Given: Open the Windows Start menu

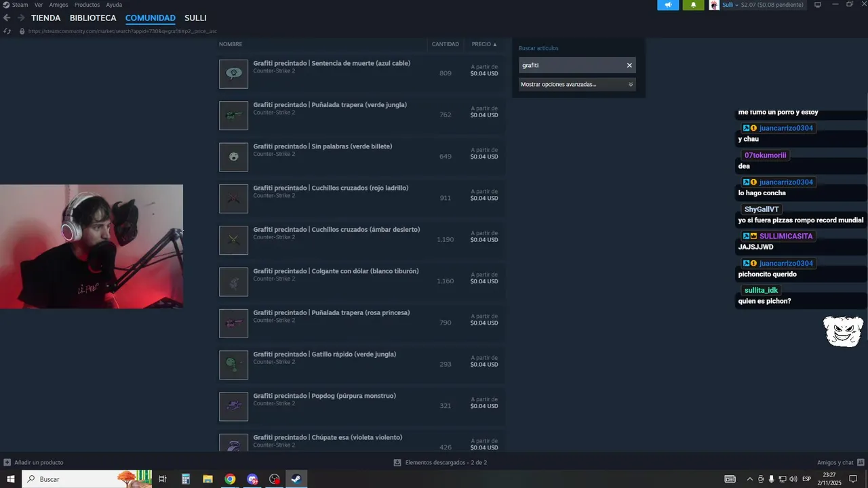Looking at the screenshot, I should pyautogui.click(x=11, y=479).
